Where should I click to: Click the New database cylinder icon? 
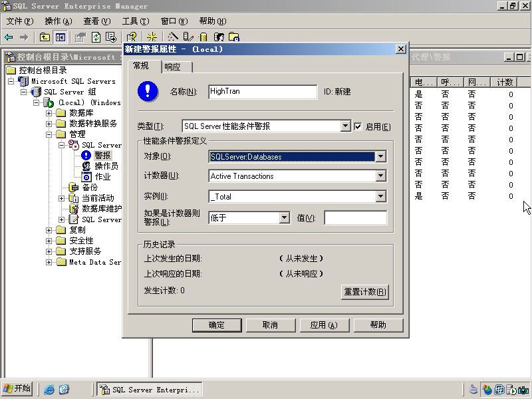(203, 37)
